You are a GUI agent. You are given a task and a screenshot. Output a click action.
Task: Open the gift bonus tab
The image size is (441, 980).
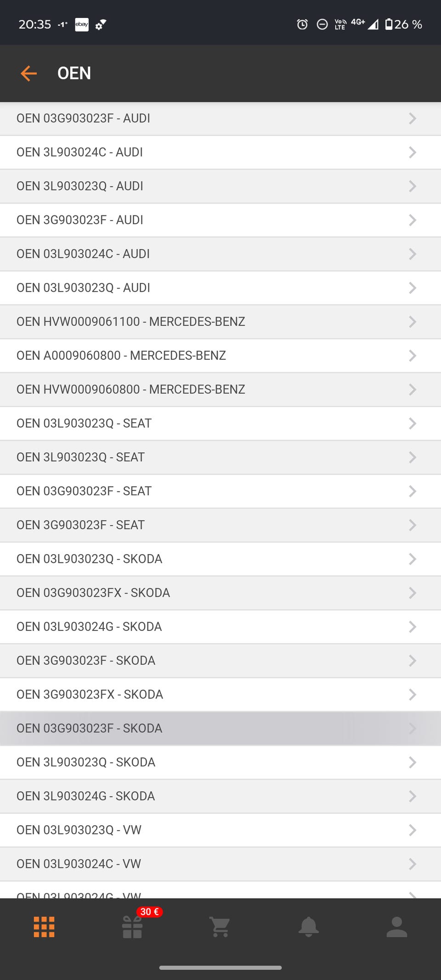132,927
